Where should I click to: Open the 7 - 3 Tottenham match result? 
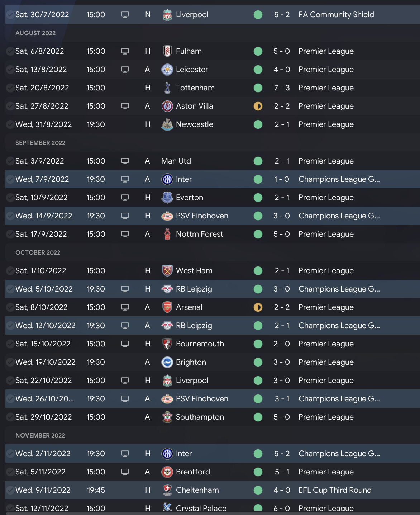point(282,88)
